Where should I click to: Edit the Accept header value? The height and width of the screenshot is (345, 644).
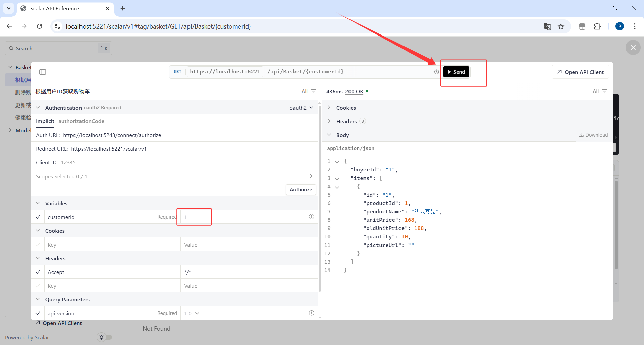tap(249, 272)
